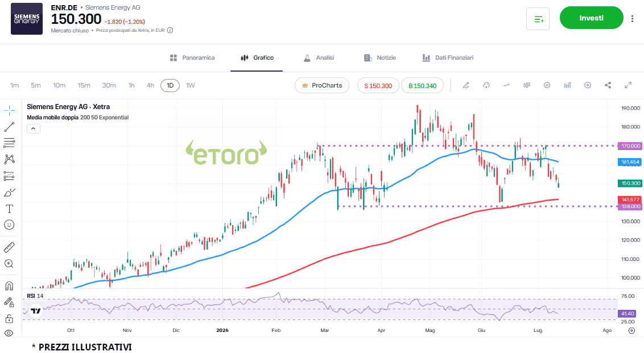644x353 pixels.
Task: Click the share chart icon
Action: tap(608, 85)
